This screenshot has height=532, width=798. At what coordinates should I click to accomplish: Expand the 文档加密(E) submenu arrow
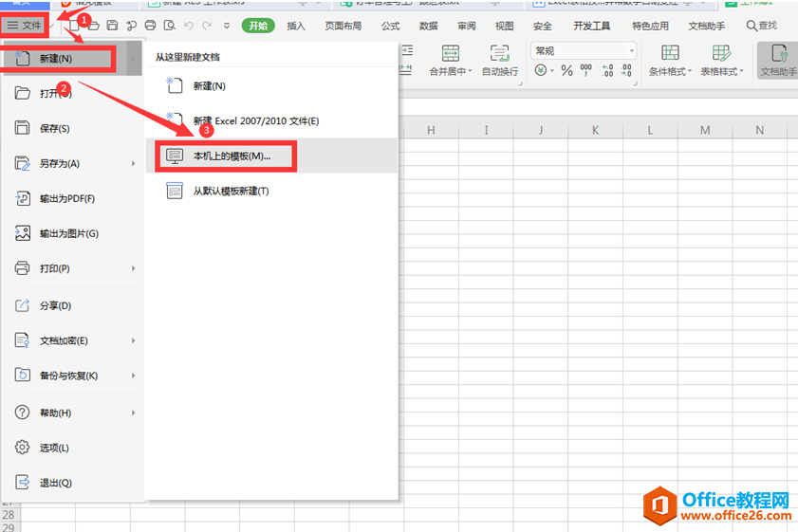click(134, 340)
